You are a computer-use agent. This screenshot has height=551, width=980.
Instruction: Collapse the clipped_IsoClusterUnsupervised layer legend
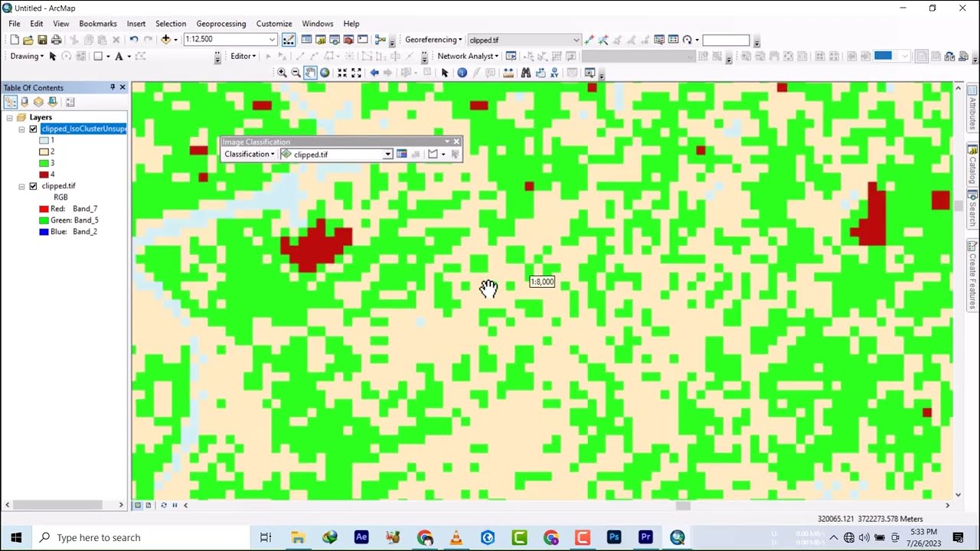pyautogui.click(x=21, y=129)
